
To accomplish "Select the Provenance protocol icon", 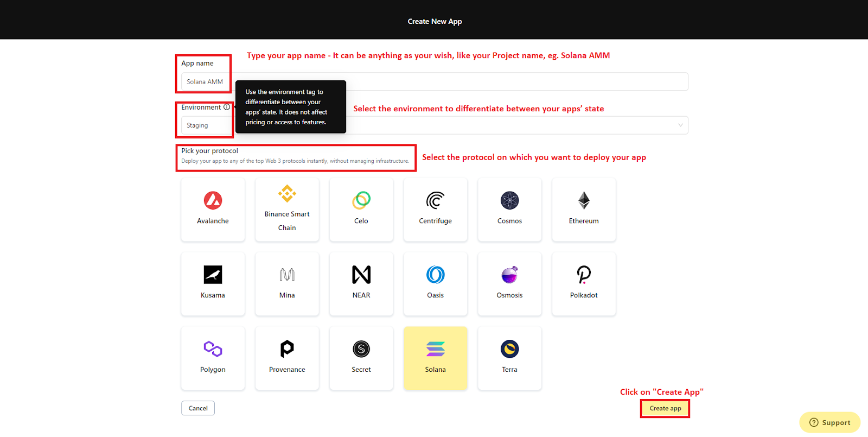I will tap(287, 349).
